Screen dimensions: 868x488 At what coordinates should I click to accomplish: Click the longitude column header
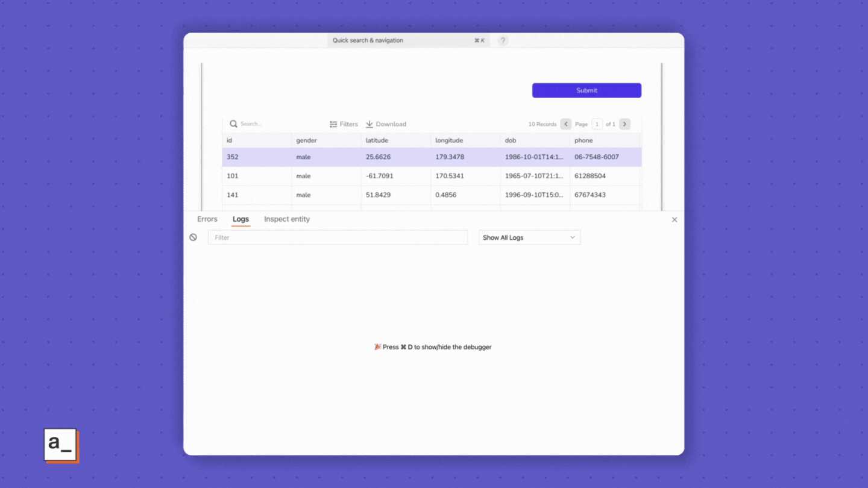tap(465, 140)
